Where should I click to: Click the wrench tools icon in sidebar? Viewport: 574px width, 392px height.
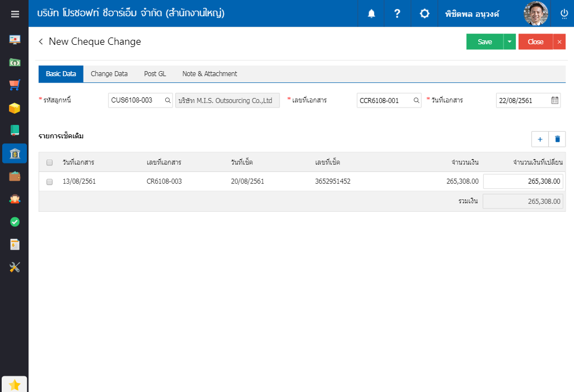click(15, 267)
